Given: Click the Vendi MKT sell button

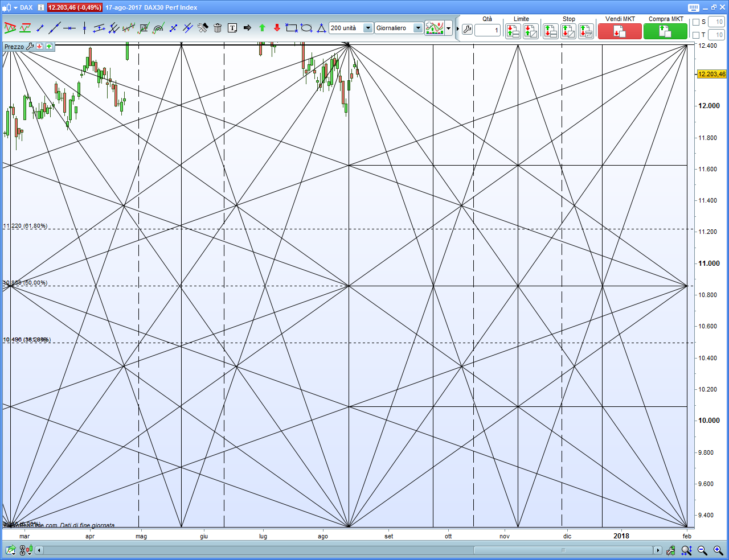Looking at the screenshot, I should point(620,31).
